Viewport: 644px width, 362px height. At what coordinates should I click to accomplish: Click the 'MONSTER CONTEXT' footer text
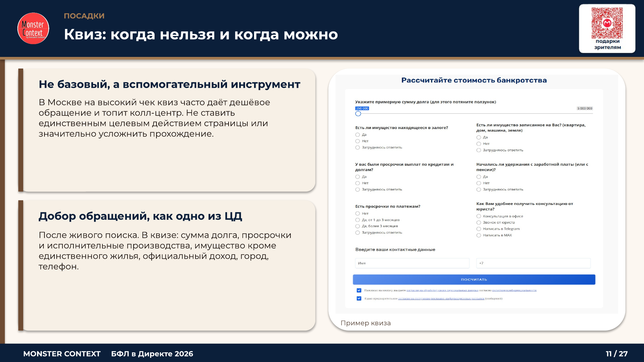click(62, 354)
